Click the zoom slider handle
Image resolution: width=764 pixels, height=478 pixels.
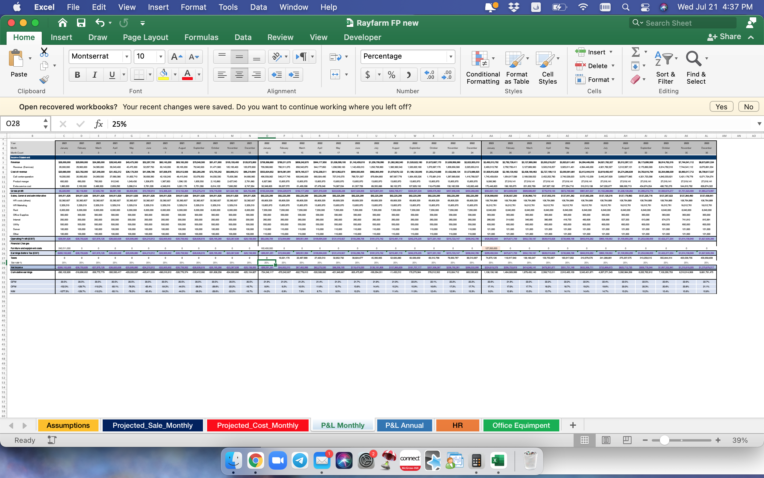point(664,440)
